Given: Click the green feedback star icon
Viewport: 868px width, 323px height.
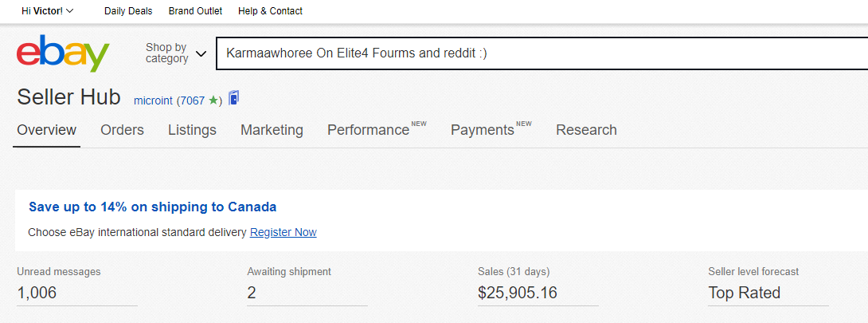Looking at the screenshot, I should pyautogui.click(x=213, y=100).
